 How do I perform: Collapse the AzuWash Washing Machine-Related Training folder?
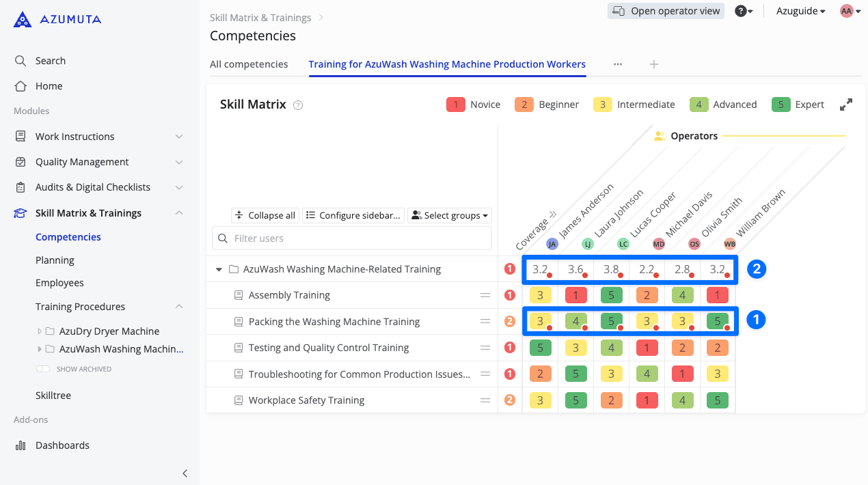[x=219, y=269]
